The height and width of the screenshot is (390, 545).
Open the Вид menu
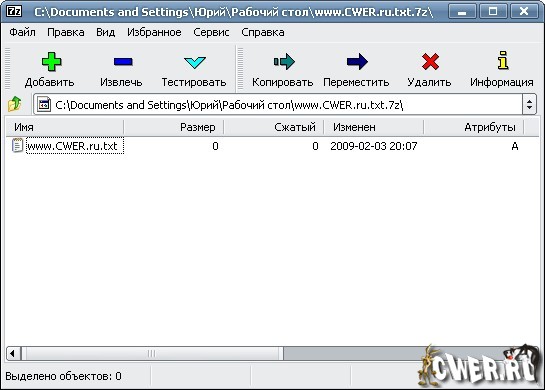tap(106, 32)
